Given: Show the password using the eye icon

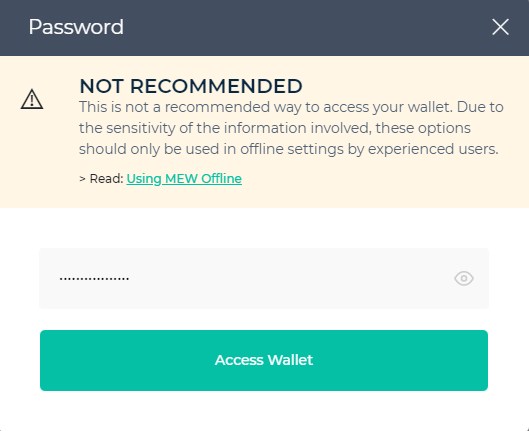Looking at the screenshot, I should click(x=464, y=278).
